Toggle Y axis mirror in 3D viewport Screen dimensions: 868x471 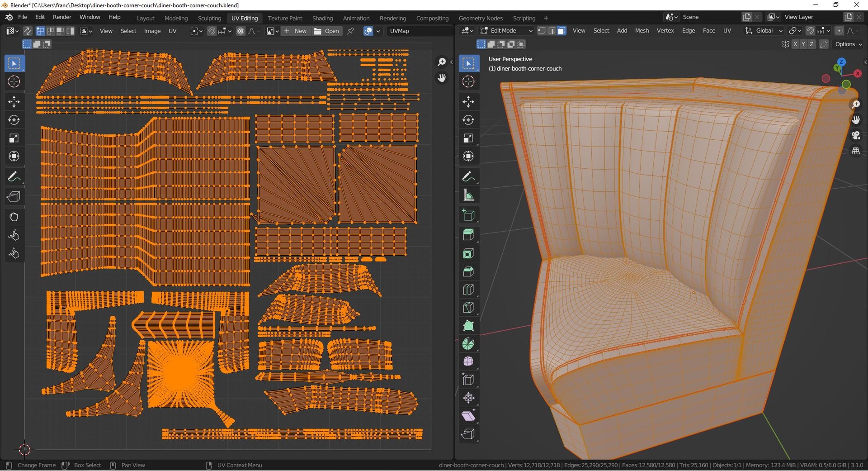pyautogui.click(x=803, y=44)
